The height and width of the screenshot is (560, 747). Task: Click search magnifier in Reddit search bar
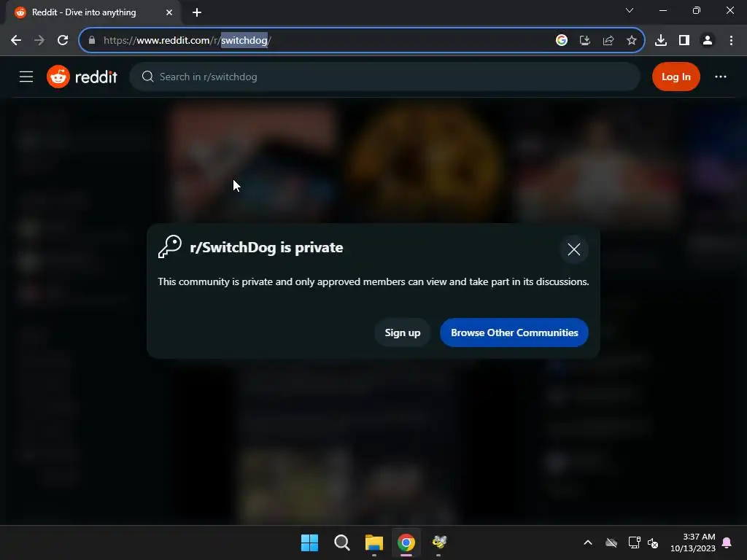(x=147, y=77)
